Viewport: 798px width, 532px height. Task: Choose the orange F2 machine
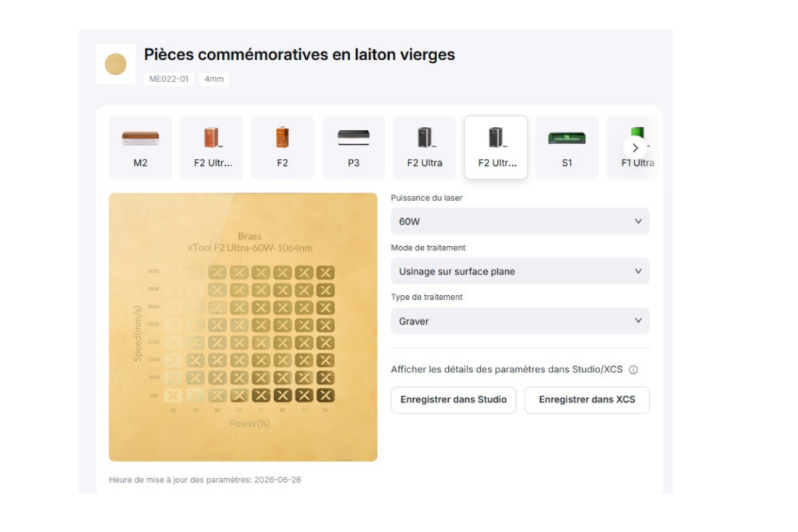(x=282, y=147)
